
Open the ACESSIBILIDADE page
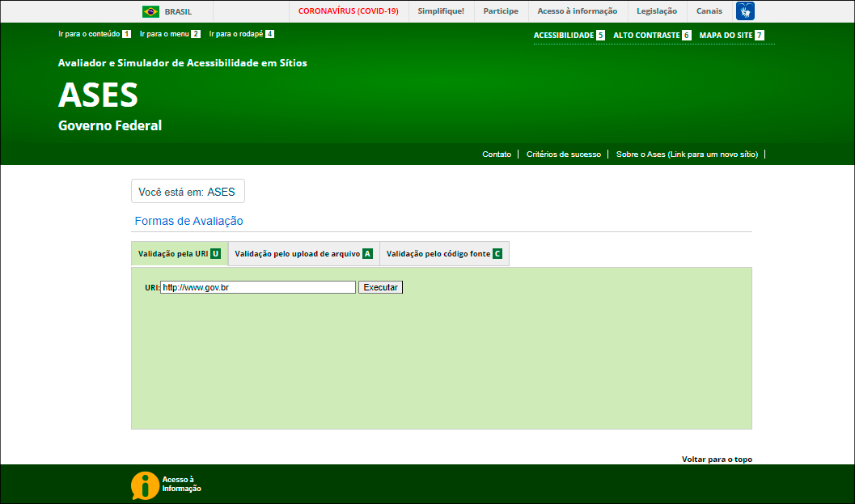coord(569,35)
